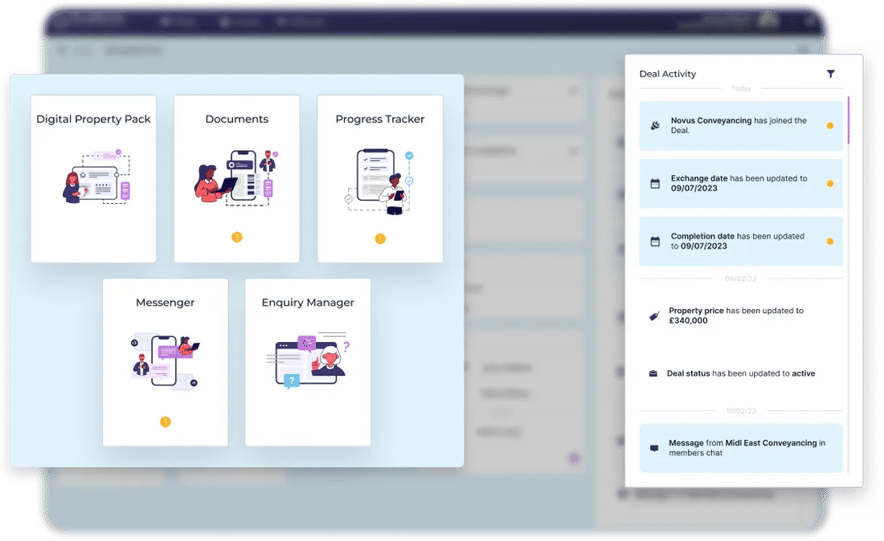Image resolution: width=884 pixels, height=541 pixels.
Task: Open the Enquiry Manager card
Action: coord(308,362)
